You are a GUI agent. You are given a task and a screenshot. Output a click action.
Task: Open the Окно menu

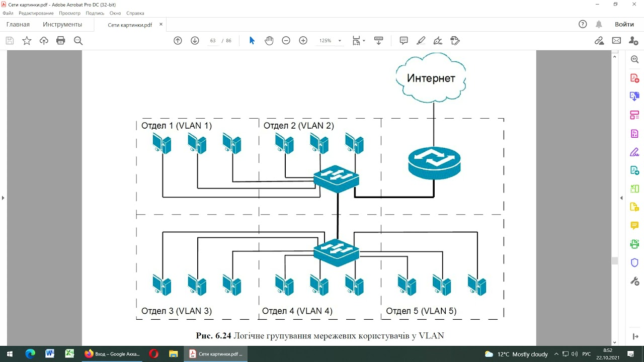pyautogui.click(x=115, y=13)
